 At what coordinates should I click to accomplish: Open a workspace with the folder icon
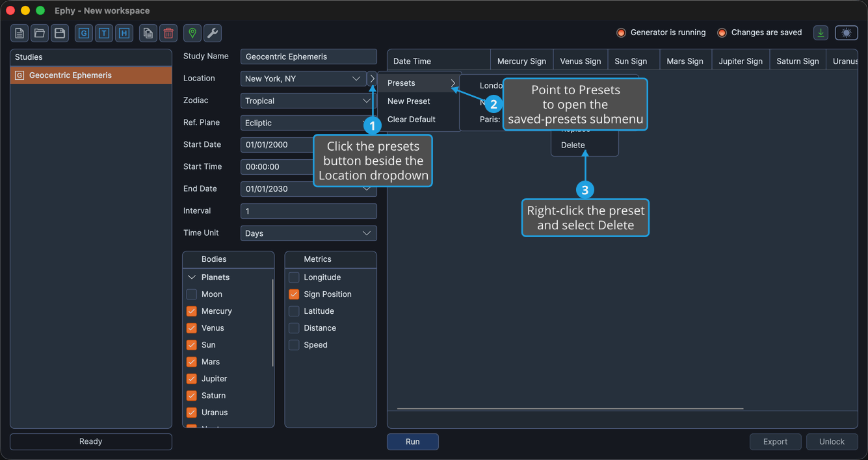click(40, 33)
